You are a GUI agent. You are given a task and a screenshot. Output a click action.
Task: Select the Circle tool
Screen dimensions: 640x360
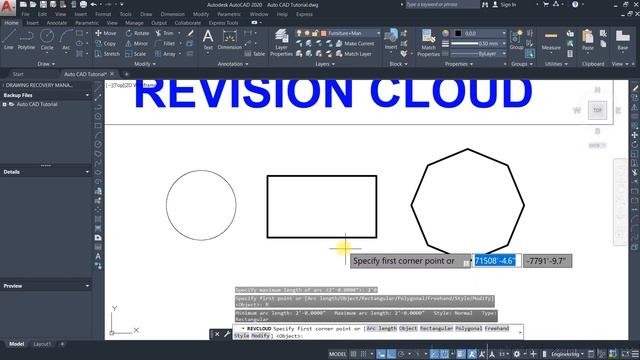pos(47,40)
